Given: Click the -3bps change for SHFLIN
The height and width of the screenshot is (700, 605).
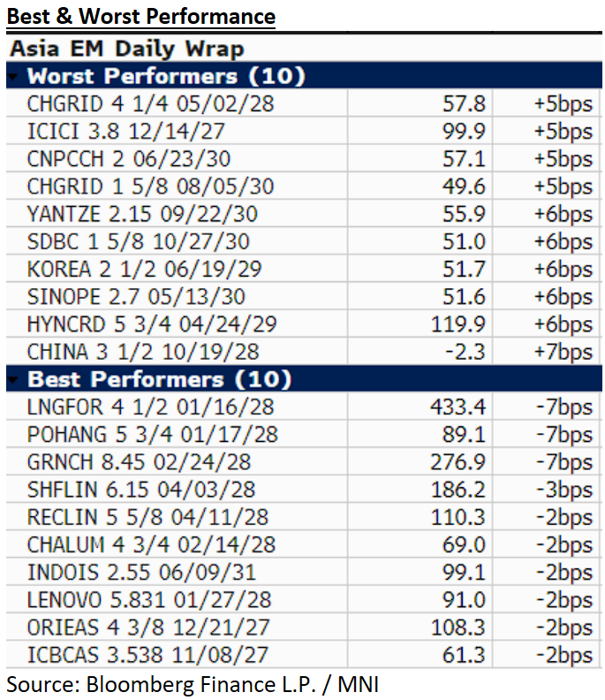Looking at the screenshot, I should [x=565, y=490].
